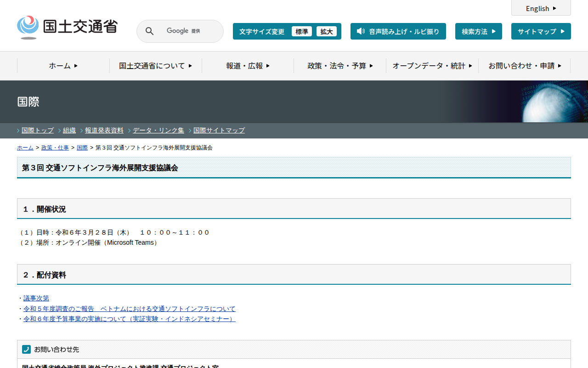The image size is (588, 368).
Task: Expand the 報道・広報 menu
Action: point(248,66)
